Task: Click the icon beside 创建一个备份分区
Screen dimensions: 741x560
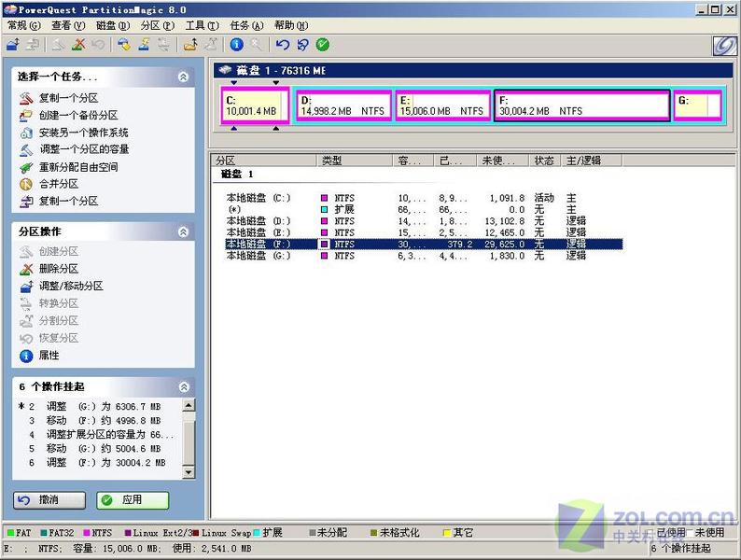Action: [x=26, y=116]
